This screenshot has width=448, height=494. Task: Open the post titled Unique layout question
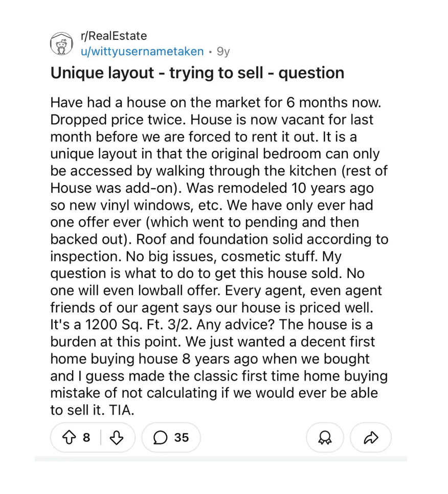[196, 73]
